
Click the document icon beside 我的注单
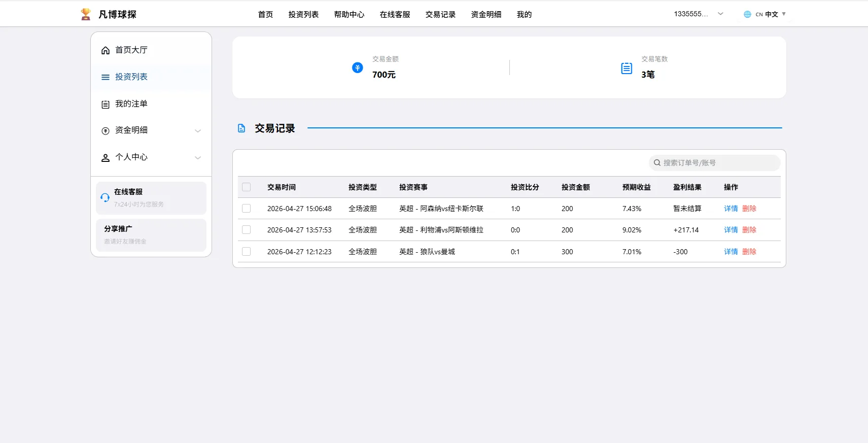(x=106, y=105)
